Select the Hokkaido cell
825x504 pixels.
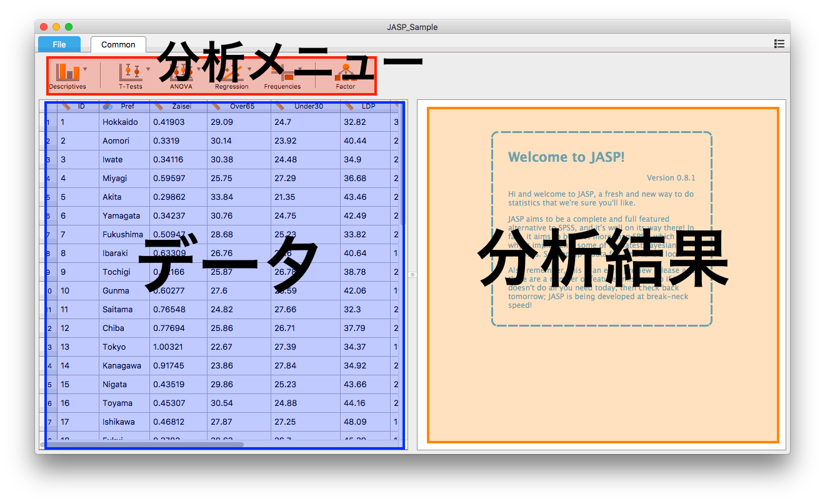click(x=124, y=122)
